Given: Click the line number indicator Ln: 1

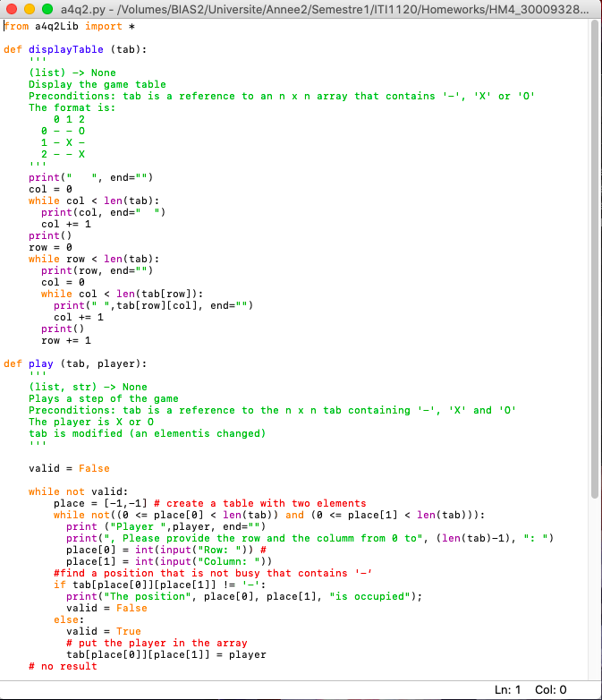Looking at the screenshot, I should click(507, 689).
